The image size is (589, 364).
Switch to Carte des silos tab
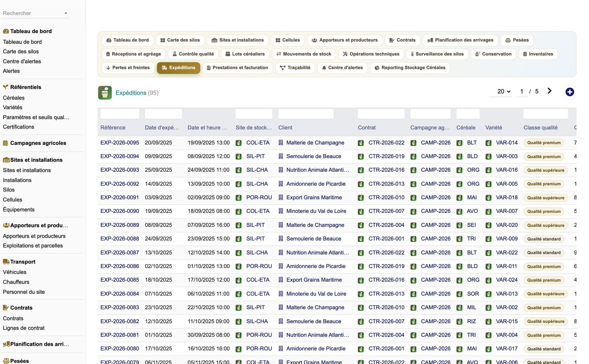pos(180,40)
